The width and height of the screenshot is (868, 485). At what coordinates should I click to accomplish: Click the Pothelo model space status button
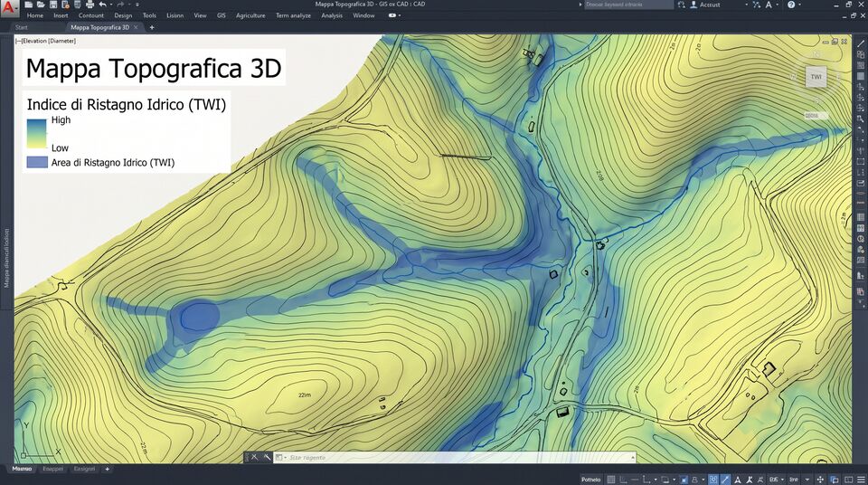(x=590, y=480)
